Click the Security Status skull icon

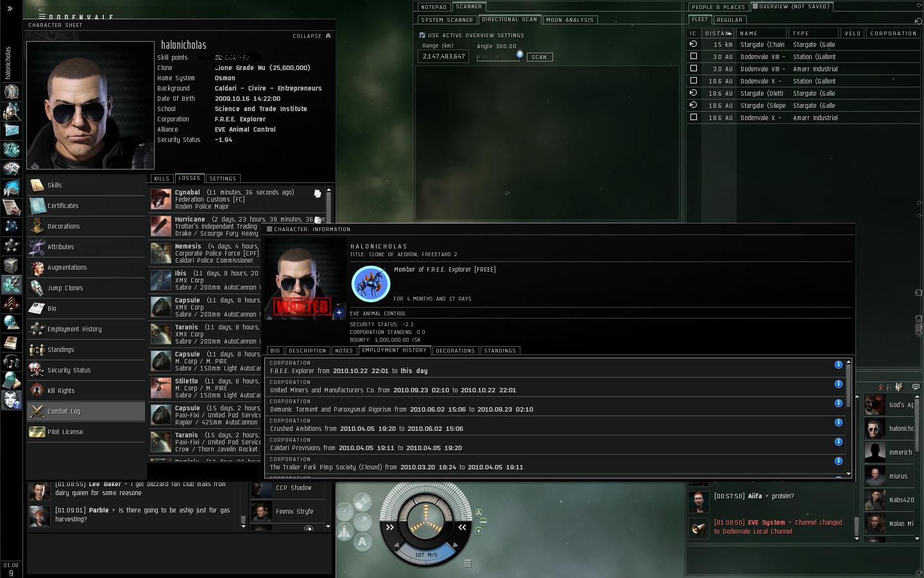(37, 370)
